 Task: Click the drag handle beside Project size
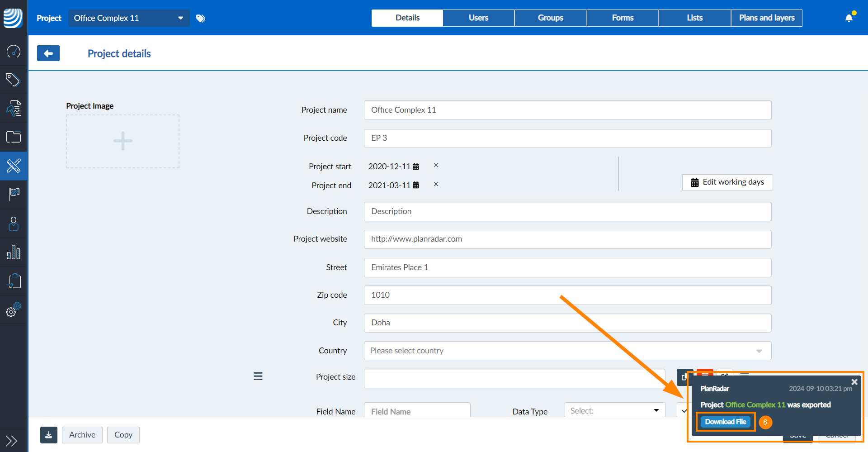pyautogui.click(x=258, y=376)
